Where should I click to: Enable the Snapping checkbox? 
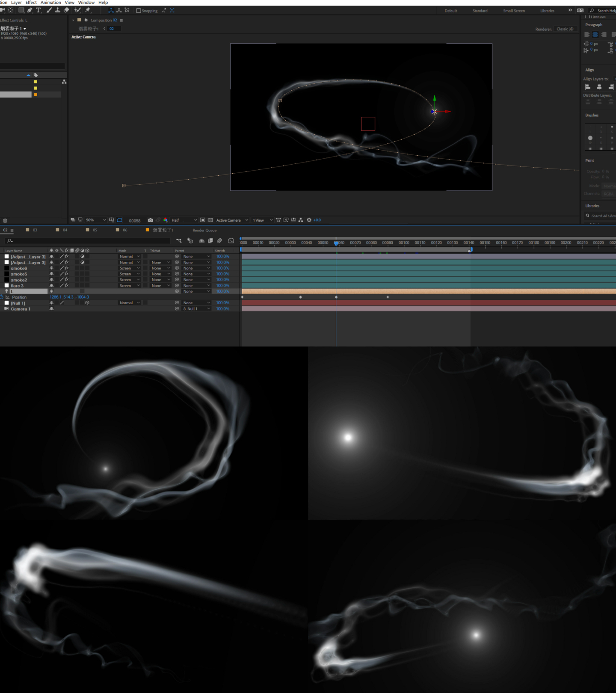point(139,11)
